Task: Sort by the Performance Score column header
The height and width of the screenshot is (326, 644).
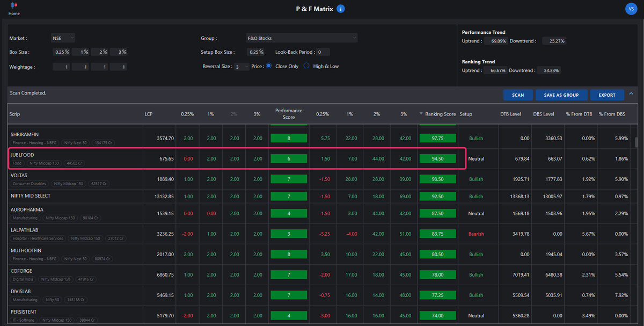Action: click(x=289, y=114)
